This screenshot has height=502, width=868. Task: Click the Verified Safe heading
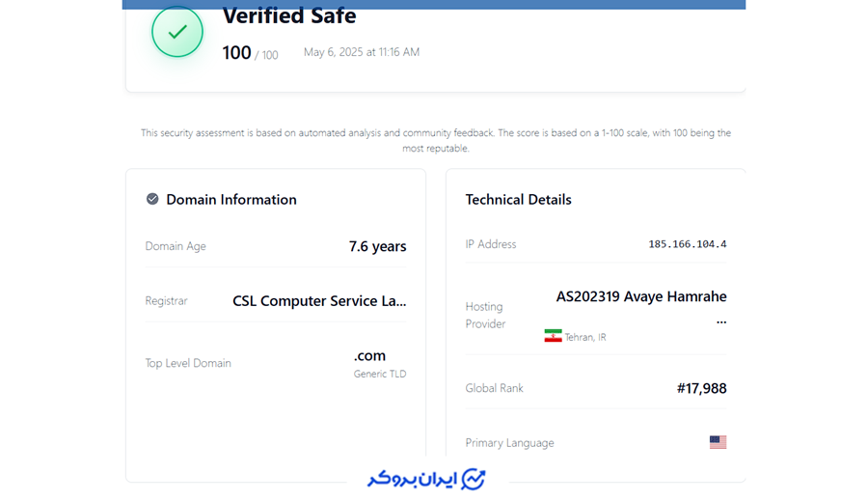[289, 16]
